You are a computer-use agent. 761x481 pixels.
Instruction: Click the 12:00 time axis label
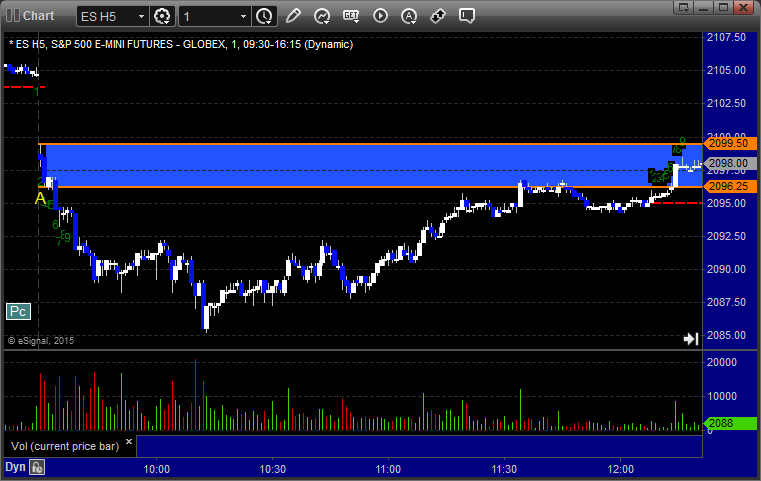point(620,469)
